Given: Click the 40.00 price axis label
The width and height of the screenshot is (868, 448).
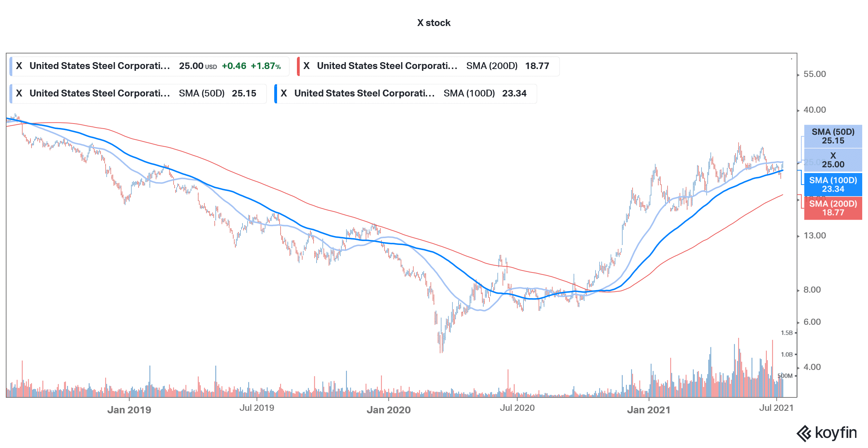Looking at the screenshot, I should coord(814,110).
